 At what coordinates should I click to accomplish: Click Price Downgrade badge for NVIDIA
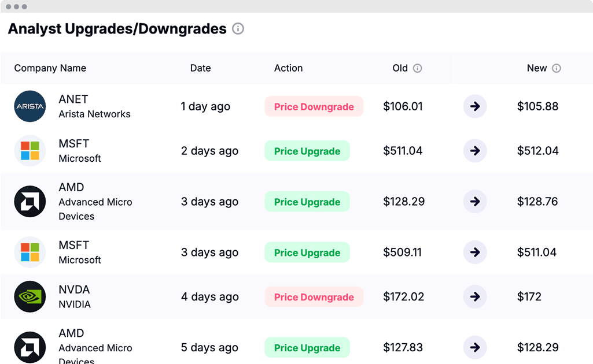[314, 297]
